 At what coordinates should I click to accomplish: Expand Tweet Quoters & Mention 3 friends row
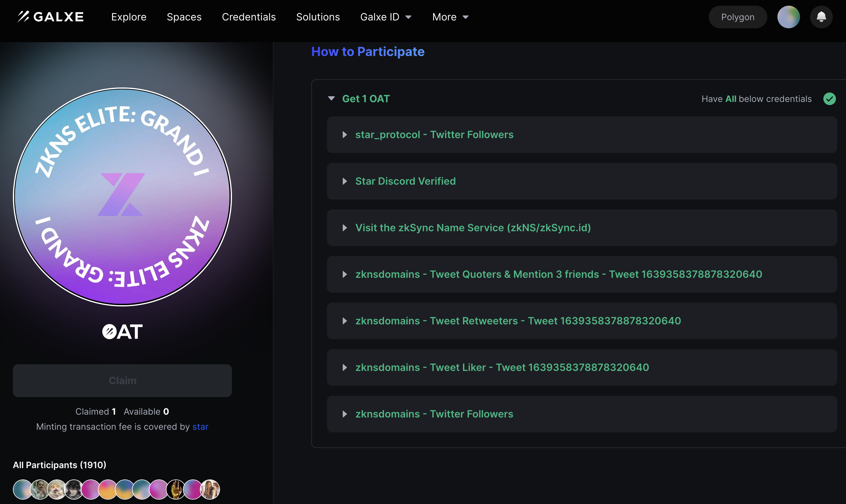point(582,274)
